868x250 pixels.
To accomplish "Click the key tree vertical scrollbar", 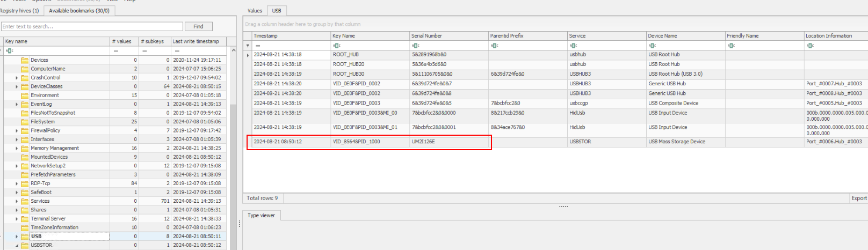I will [x=233, y=161].
